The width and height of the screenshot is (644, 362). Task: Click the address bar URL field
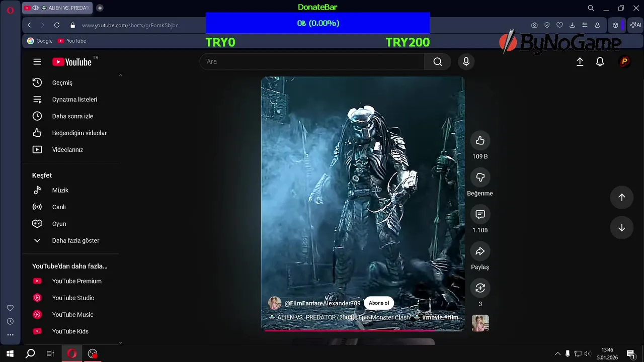point(130,25)
